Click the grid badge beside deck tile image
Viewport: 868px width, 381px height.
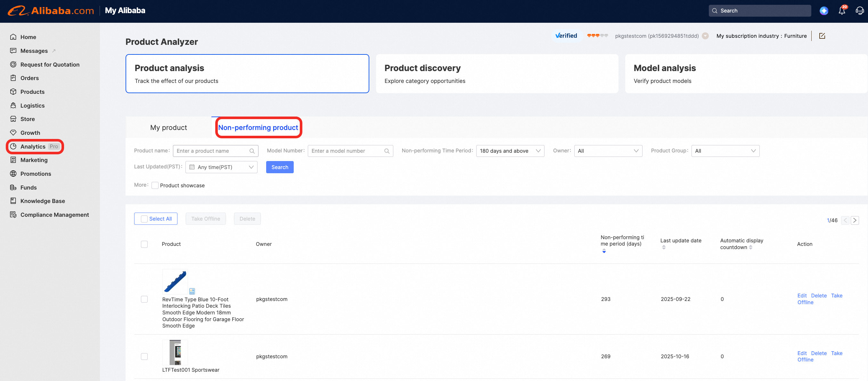click(x=192, y=291)
